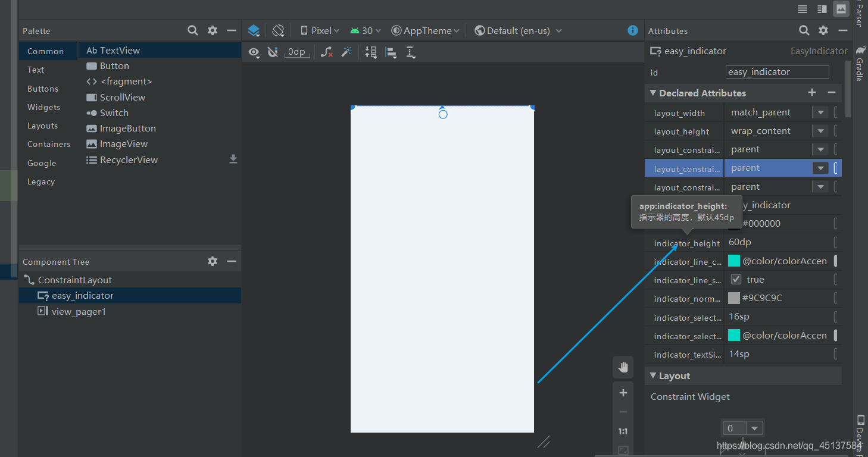This screenshot has height=457, width=868.
Task: Minimize the Palette panel
Action: (232, 30)
